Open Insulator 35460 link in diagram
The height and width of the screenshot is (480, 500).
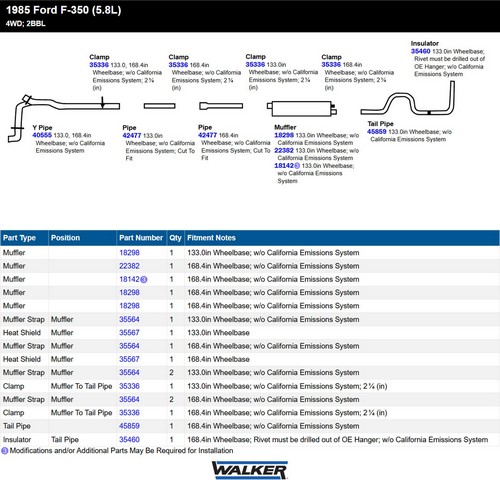click(x=421, y=51)
